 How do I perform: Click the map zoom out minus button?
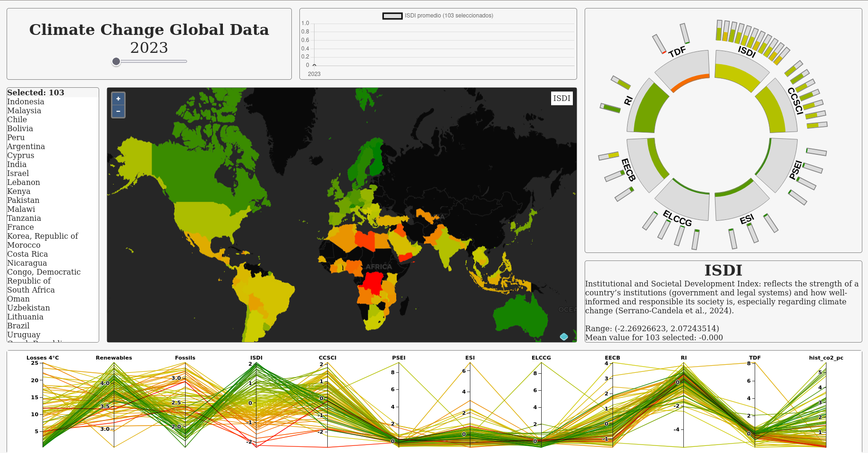(118, 111)
